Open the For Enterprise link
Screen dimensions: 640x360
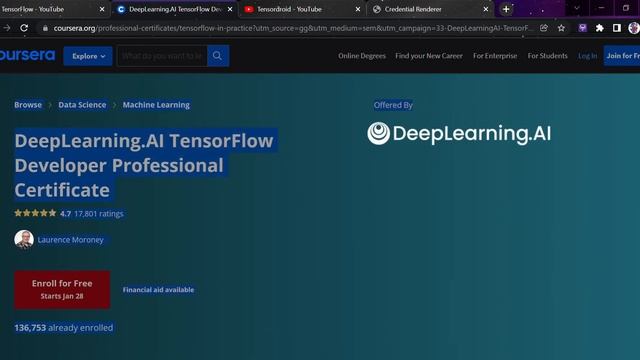coord(495,56)
